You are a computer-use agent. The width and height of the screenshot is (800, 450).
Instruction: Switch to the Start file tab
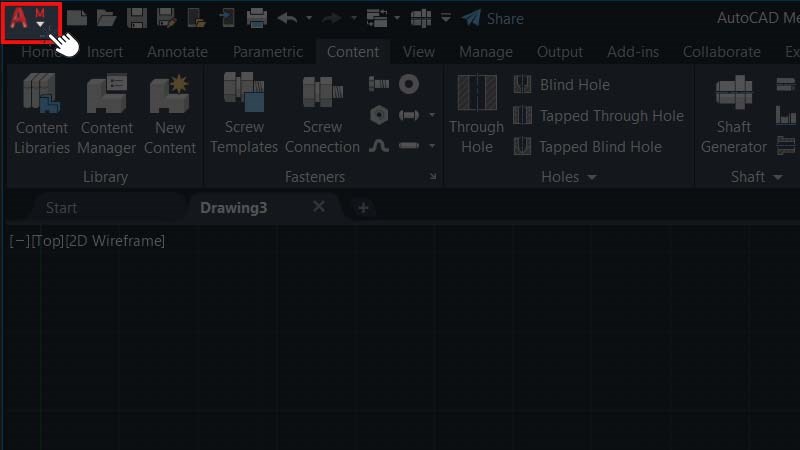[x=61, y=208]
